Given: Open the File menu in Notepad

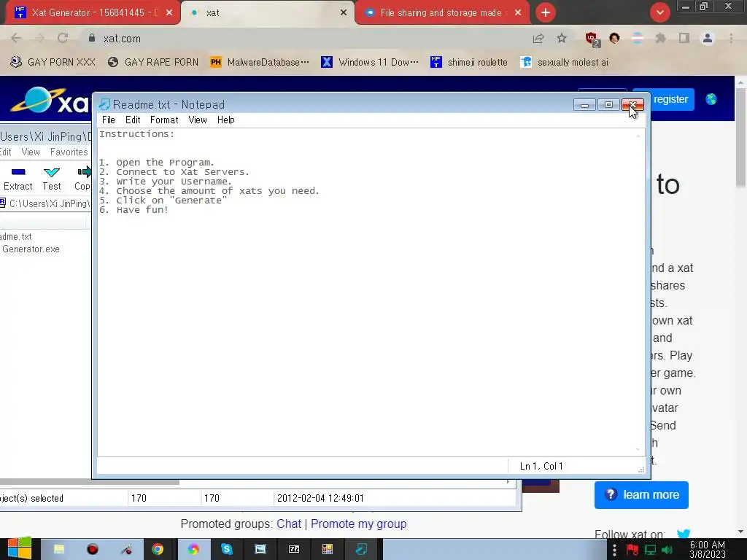Looking at the screenshot, I should (x=109, y=120).
